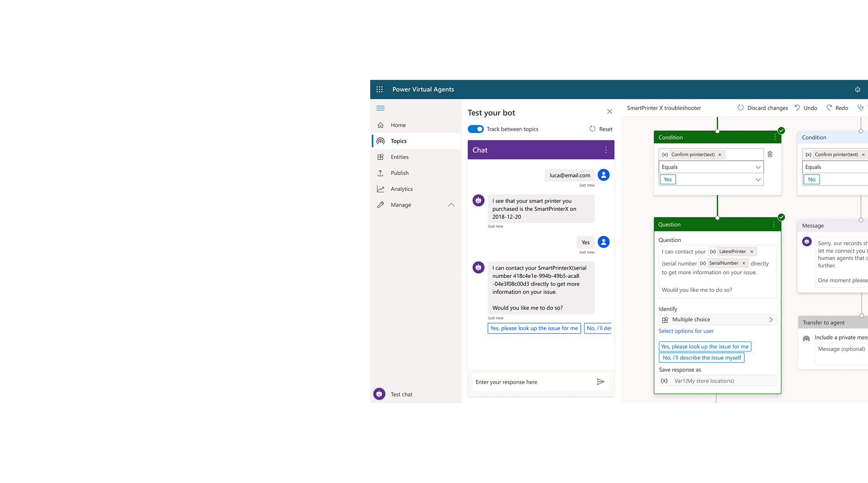868x483 pixels.
Task: Click the Message node header
Action: pos(833,225)
